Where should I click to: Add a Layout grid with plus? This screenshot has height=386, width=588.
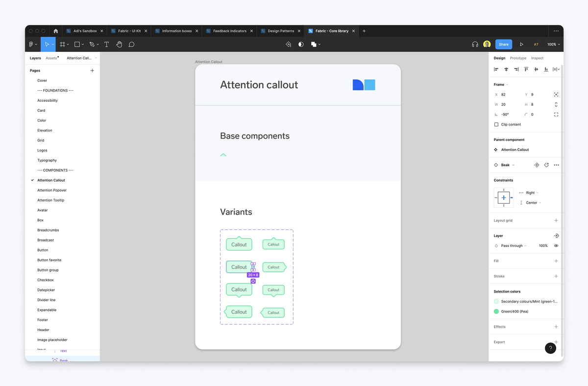556,220
